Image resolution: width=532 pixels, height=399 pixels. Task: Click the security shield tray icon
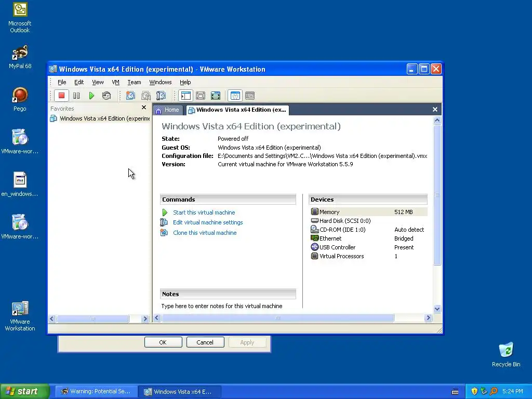(x=474, y=391)
